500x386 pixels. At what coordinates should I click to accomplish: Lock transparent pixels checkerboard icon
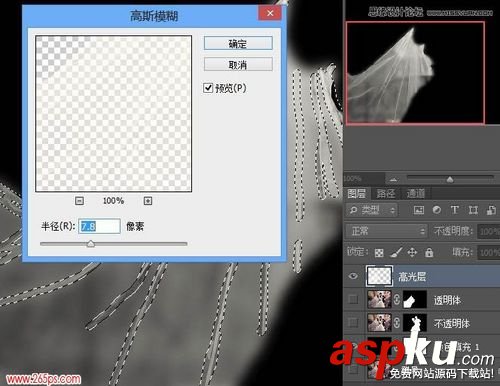(379, 253)
